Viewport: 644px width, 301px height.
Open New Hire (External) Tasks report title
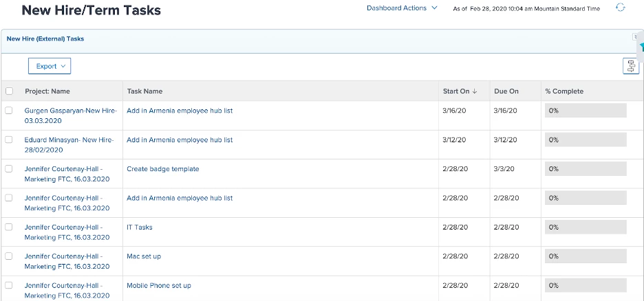(x=45, y=39)
